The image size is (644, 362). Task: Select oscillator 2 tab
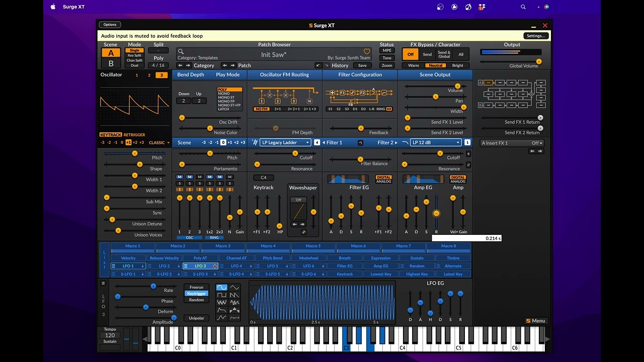[x=149, y=75]
